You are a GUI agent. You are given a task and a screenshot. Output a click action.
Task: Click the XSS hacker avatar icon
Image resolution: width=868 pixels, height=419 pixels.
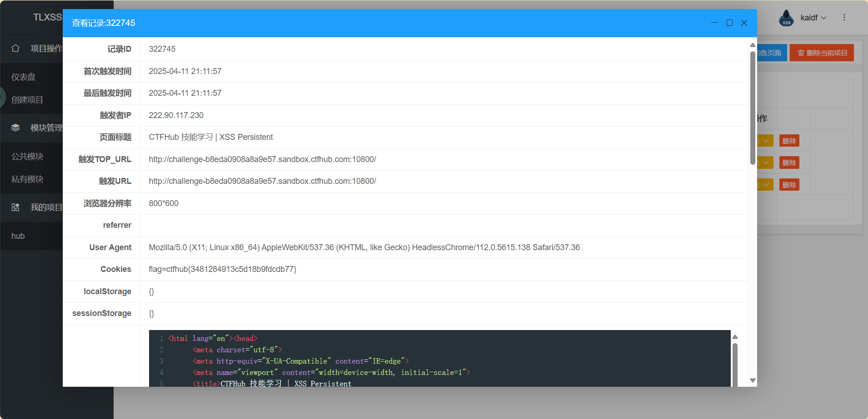pyautogui.click(x=786, y=18)
